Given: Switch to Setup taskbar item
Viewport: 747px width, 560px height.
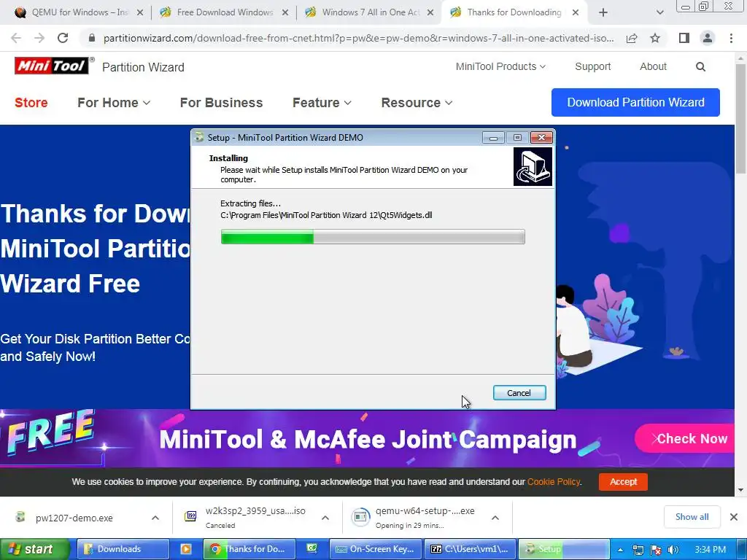Looking at the screenshot, I should coord(564,549).
